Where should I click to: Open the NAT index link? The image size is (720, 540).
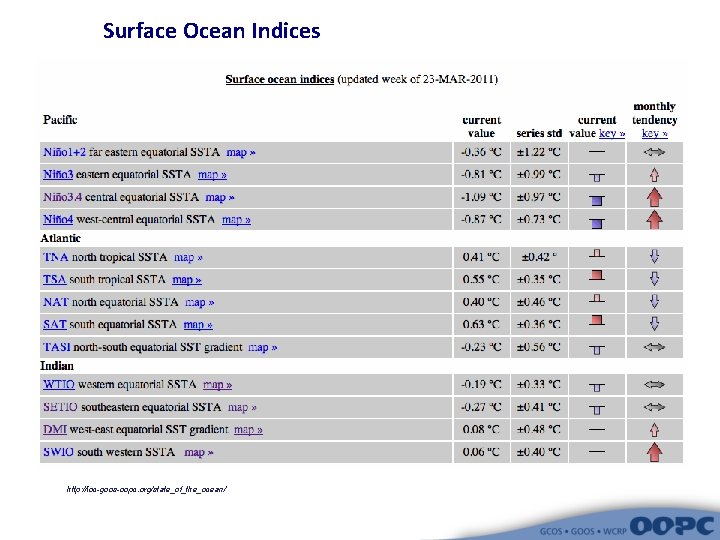[x=56, y=302]
